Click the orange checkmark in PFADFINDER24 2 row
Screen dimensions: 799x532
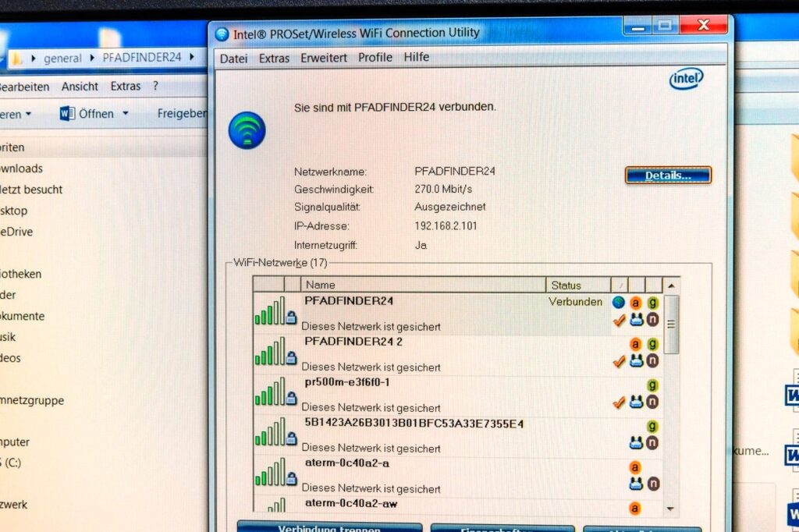(x=620, y=361)
